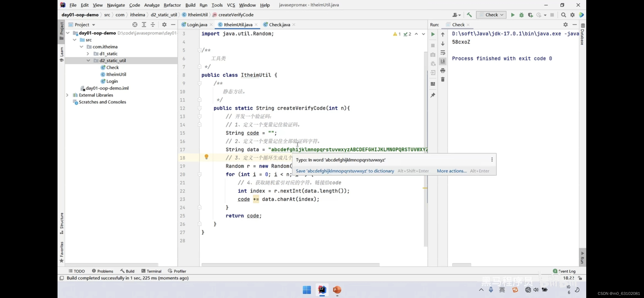Toggle the Structure tool window

pos(62,223)
